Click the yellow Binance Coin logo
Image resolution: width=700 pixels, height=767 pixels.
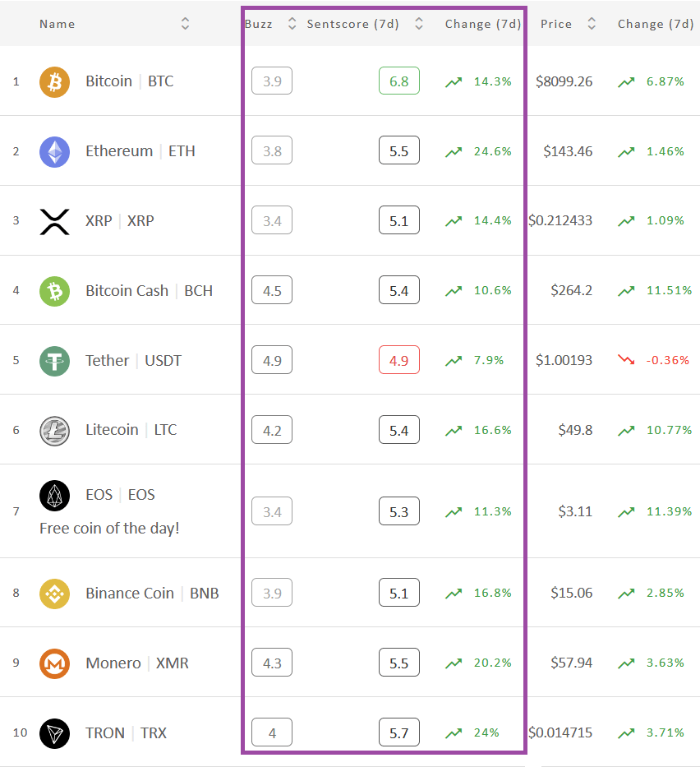pyautogui.click(x=54, y=594)
